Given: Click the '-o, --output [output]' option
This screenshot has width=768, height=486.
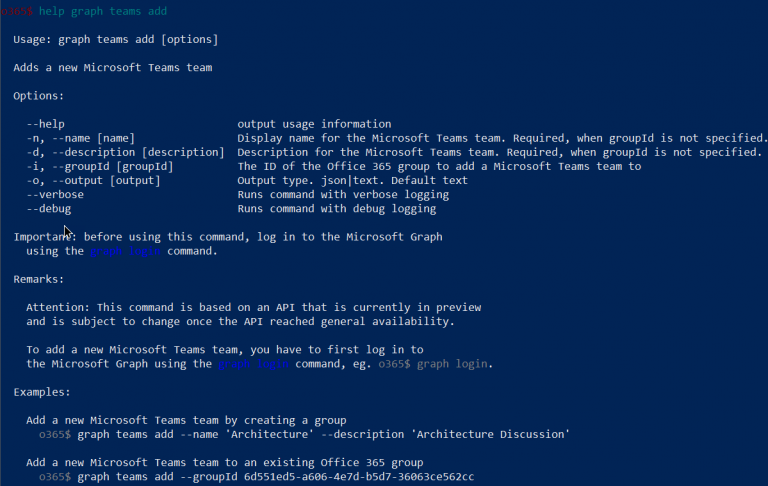Looking at the screenshot, I should tap(94, 181).
